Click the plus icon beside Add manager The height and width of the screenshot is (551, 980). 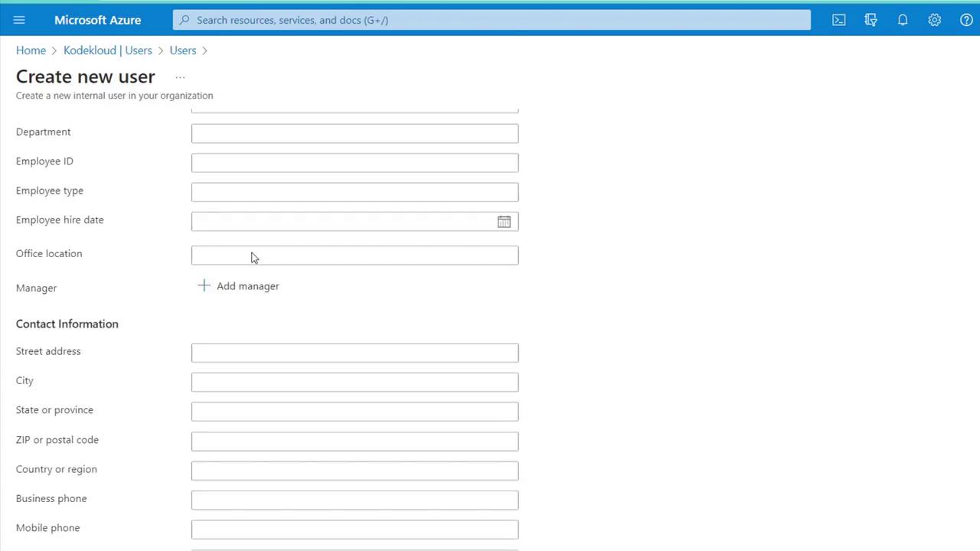(x=204, y=285)
